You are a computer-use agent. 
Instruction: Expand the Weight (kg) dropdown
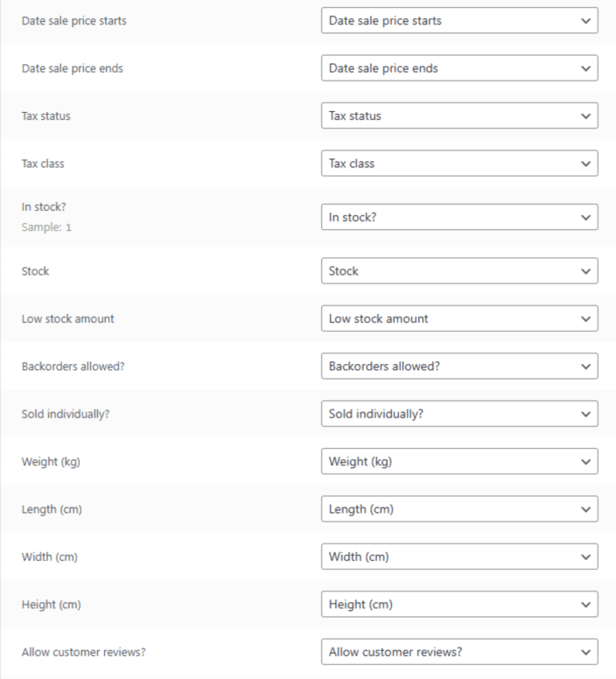[x=458, y=462]
